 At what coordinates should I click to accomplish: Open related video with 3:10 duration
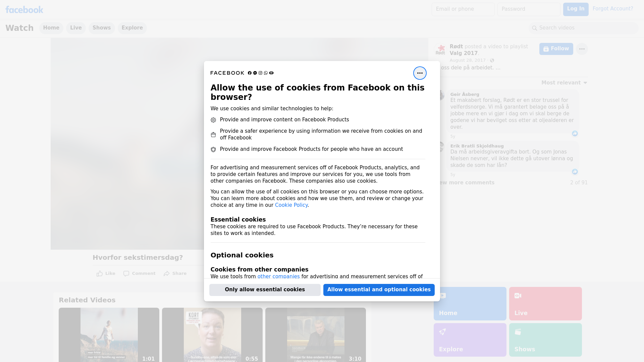tap(316, 335)
